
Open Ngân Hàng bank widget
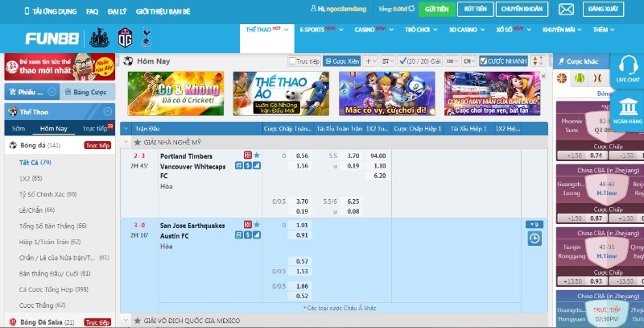coord(628,111)
